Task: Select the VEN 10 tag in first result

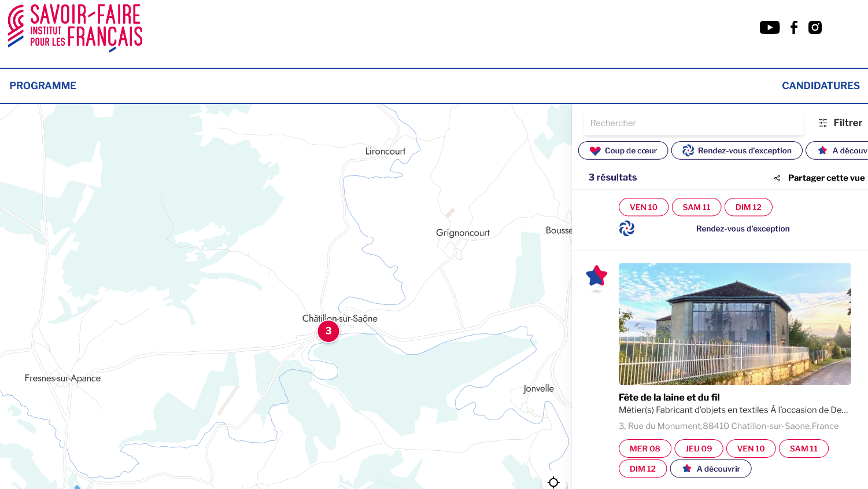Action: pyautogui.click(x=644, y=207)
